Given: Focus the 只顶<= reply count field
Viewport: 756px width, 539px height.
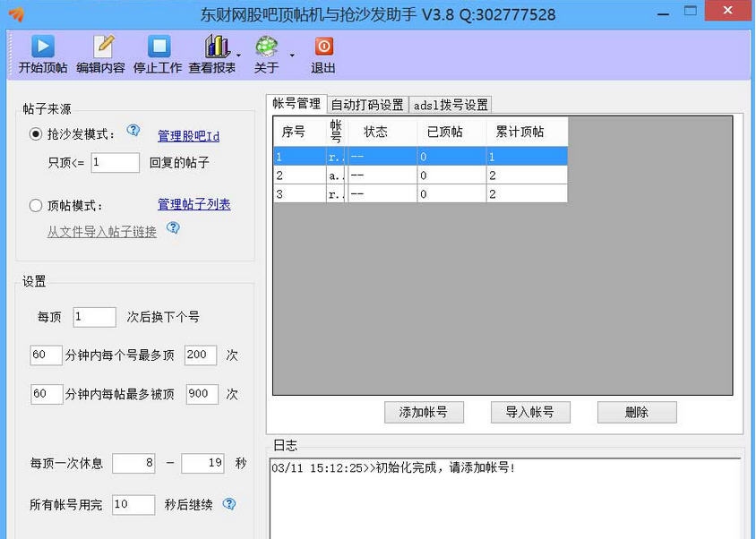Looking at the screenshot, I should coord(116,162).
